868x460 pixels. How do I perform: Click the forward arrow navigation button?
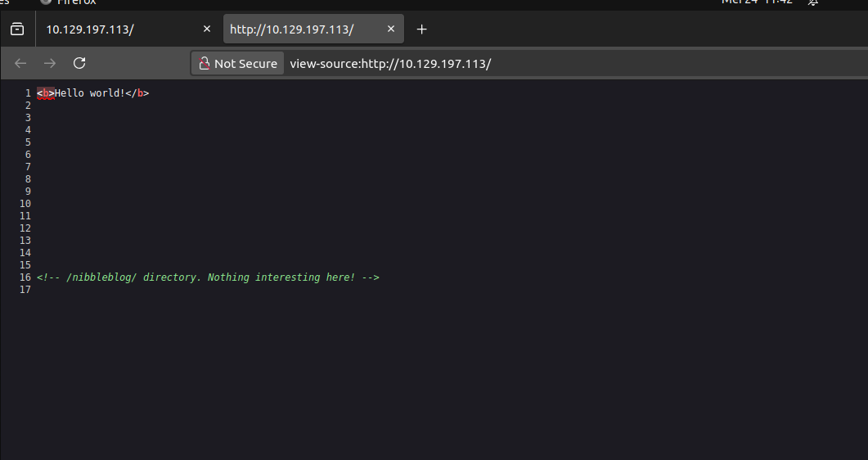[x=50, y=63]
